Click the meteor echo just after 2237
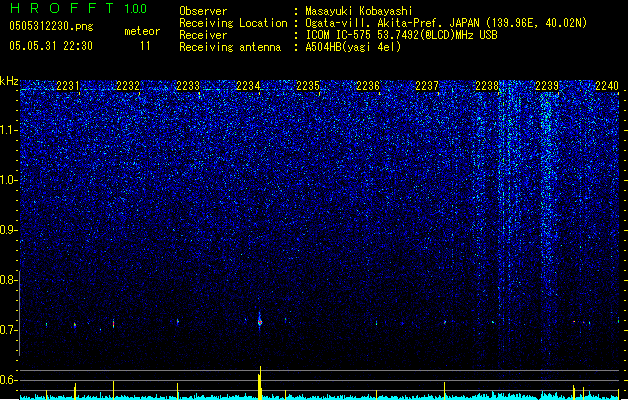This screenshot has width=629, height=400. 444,322
